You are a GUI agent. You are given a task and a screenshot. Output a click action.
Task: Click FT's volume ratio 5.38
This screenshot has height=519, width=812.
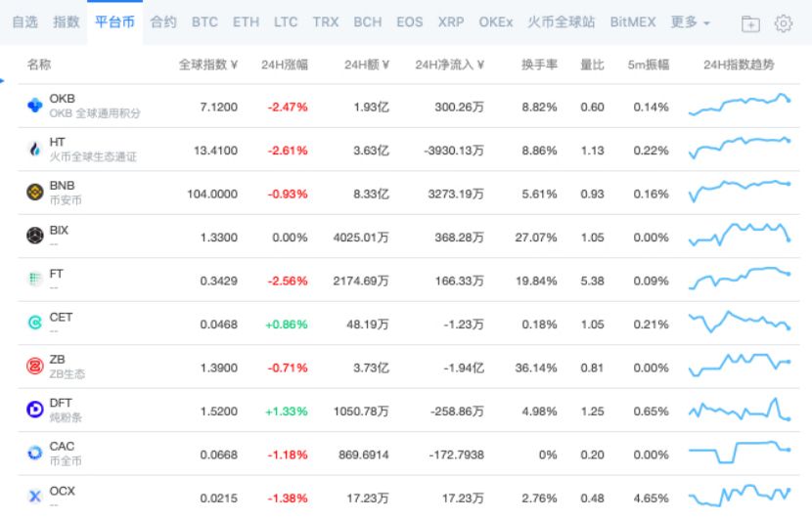[592, 281]
